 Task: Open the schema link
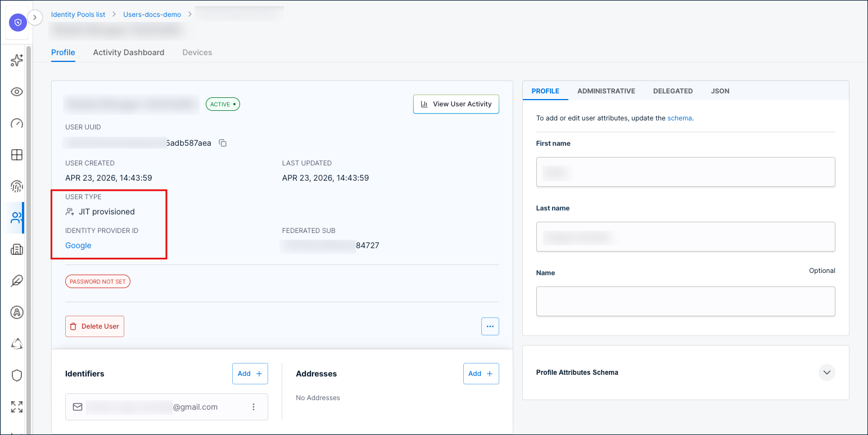point(680,118)
